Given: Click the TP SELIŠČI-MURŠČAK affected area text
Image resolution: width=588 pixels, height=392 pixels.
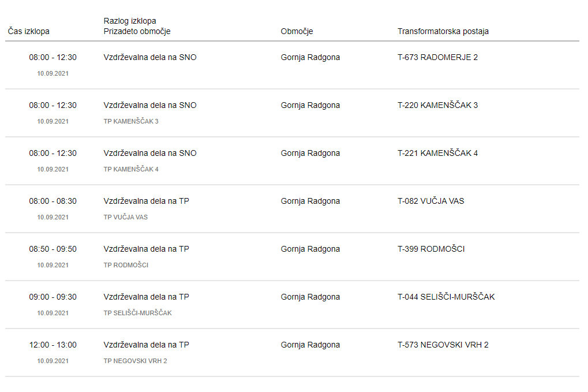Looking at the screenshot, I should pyautogui.click(x=138, y=313).
